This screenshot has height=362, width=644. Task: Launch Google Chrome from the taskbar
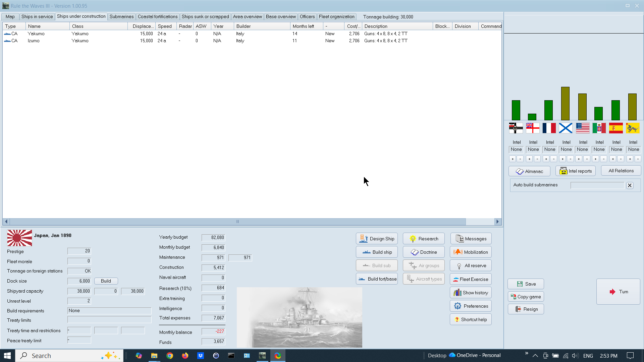(x=170, y=356)
